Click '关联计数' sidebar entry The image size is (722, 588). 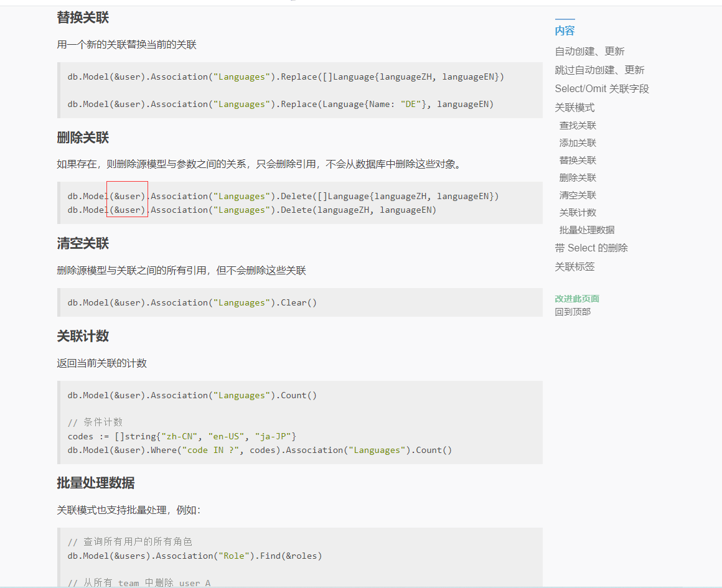pyautogui.click(x=578, y=213)
